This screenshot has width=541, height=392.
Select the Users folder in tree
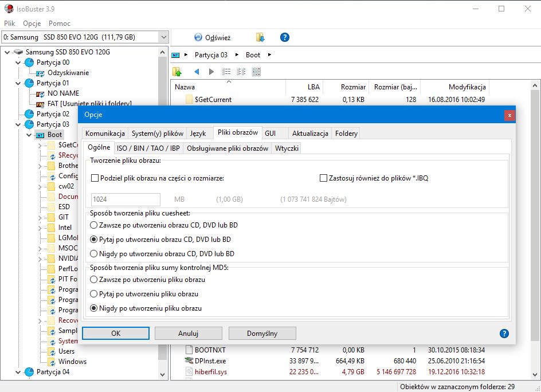tap(66, 351)
